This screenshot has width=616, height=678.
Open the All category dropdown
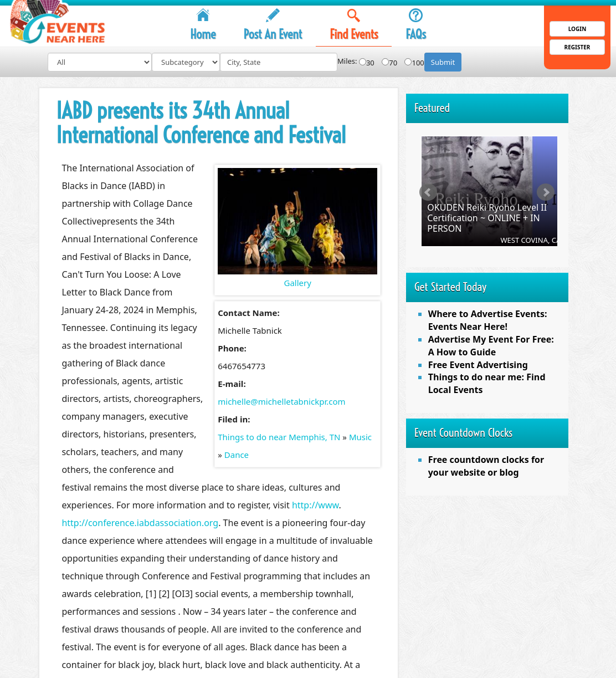pyautogui.click(x=100, y=62)
